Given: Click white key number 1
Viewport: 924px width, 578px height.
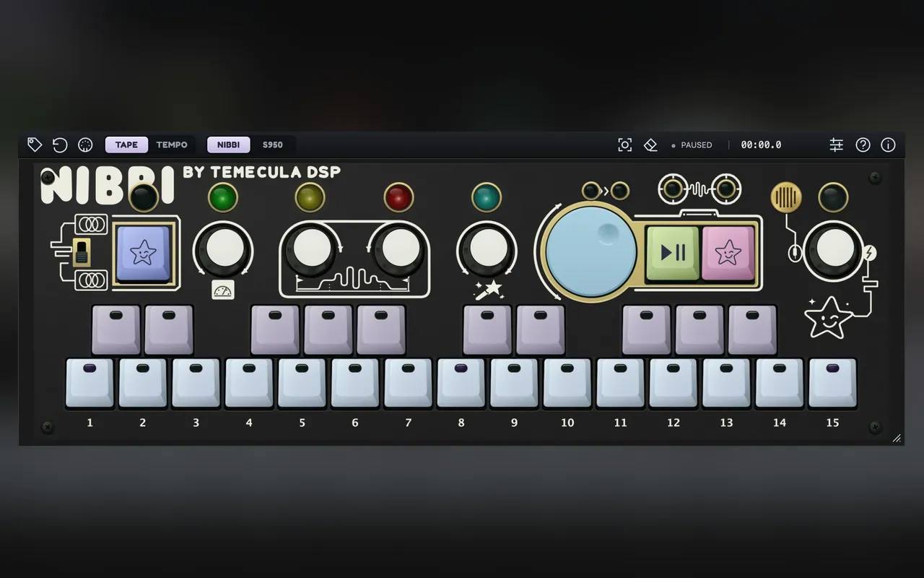Looking at the screenshot, I should [90, 383].
